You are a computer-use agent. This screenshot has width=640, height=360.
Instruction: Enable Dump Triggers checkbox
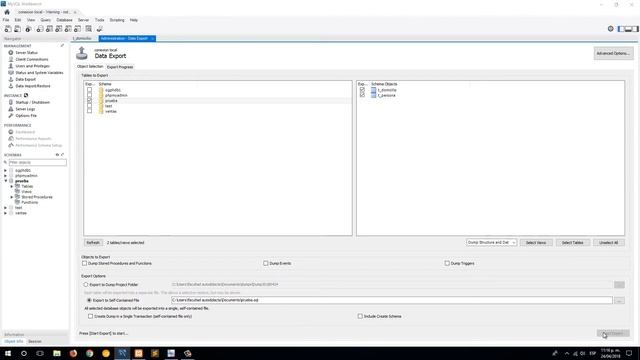(447, 263)
